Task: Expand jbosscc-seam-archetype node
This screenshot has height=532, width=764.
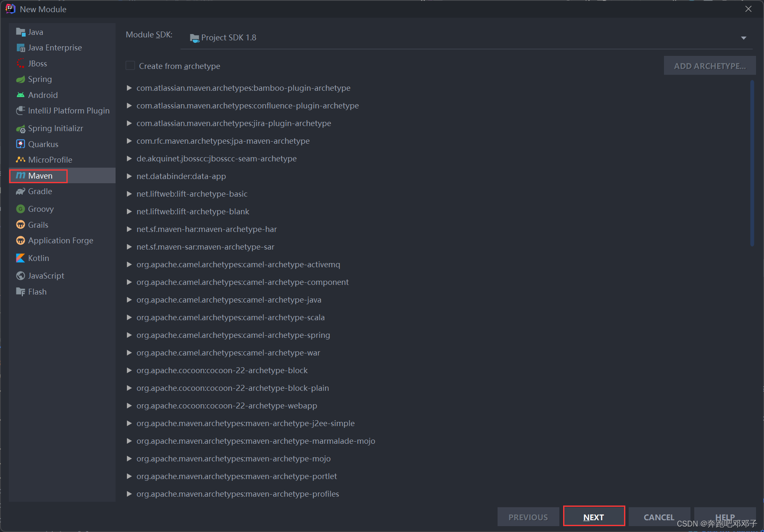Action: [129, 158]
